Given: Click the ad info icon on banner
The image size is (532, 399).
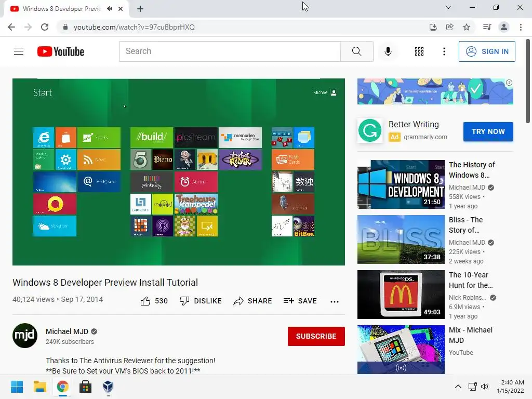Looking at the screenshot, I should 509,83.
